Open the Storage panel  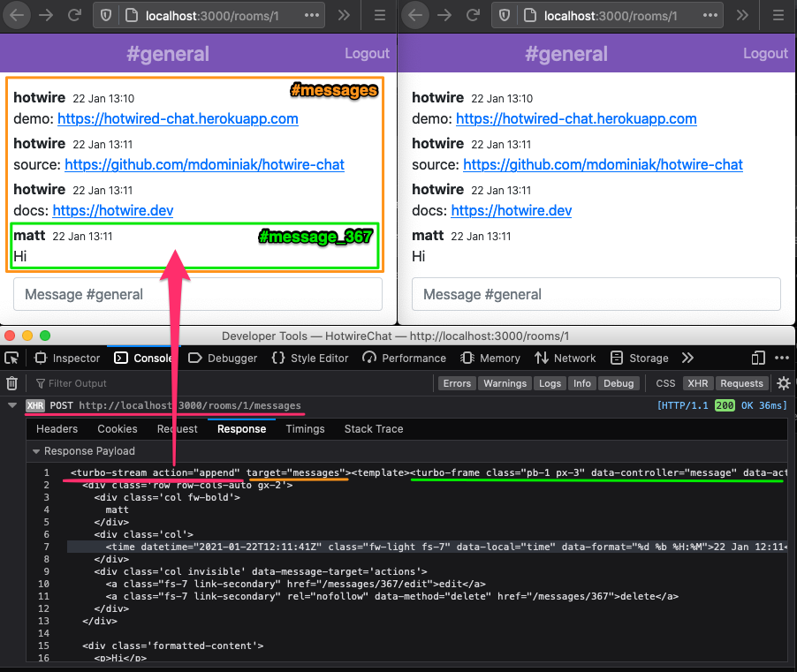click(640, 359)
